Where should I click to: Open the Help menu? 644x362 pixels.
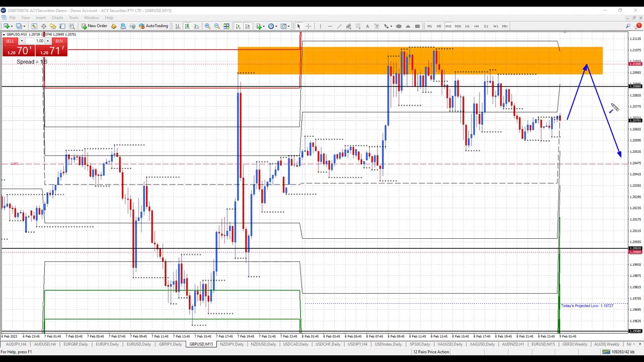pos(109,18)
